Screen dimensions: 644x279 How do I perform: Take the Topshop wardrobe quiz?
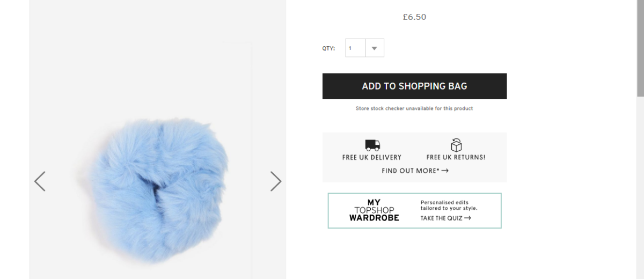click(x=442, y=218)
